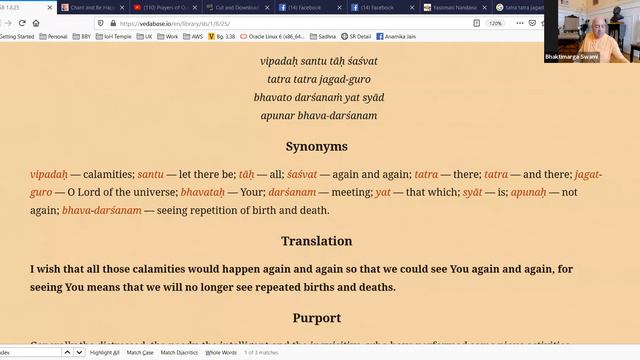Click the synonym word darśanam
Viewport: 640px width, 360px height.
[x=292, y=192]
